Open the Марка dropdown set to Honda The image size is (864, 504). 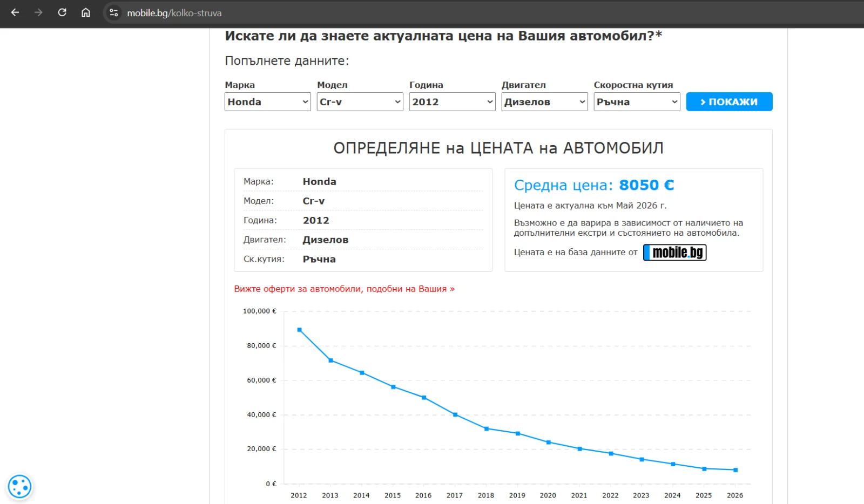click(x=268, y=102)
